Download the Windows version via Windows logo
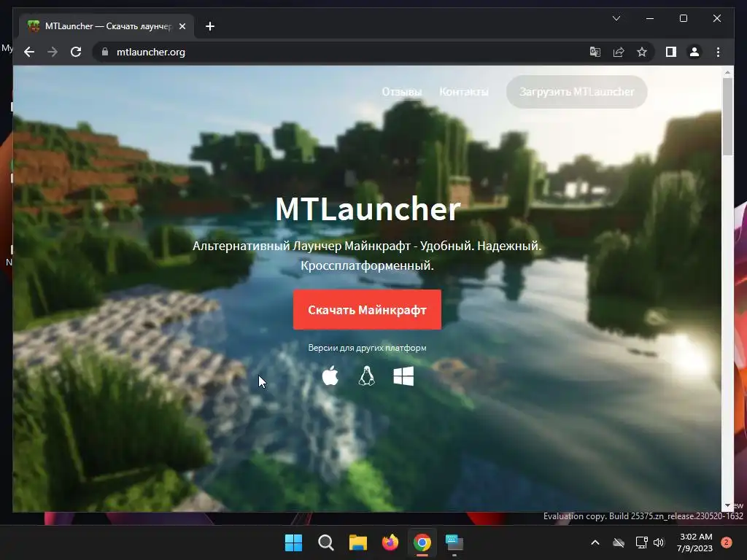The image size is (747, 560). [x=403, y=376]
